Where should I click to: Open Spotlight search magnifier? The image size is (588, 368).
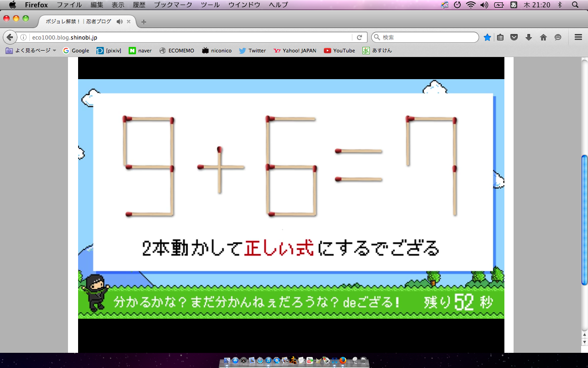[575, 5]
